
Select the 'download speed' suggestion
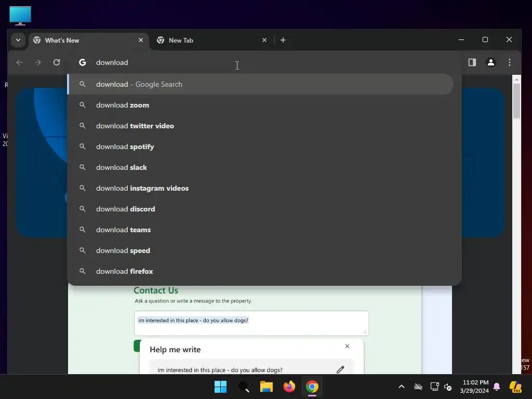click(x=260, y=250)
